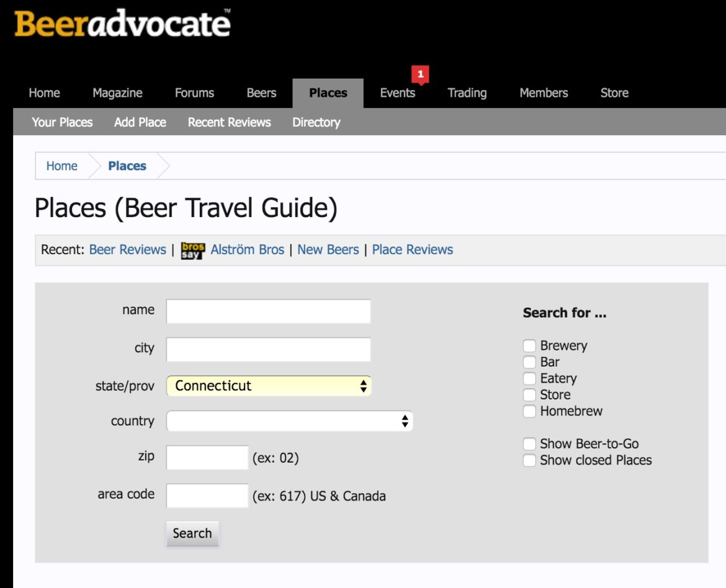This screenshot has width=726, height=588.
Task: Tick the Eatery checkbox
Action: (x=529, y=379)
